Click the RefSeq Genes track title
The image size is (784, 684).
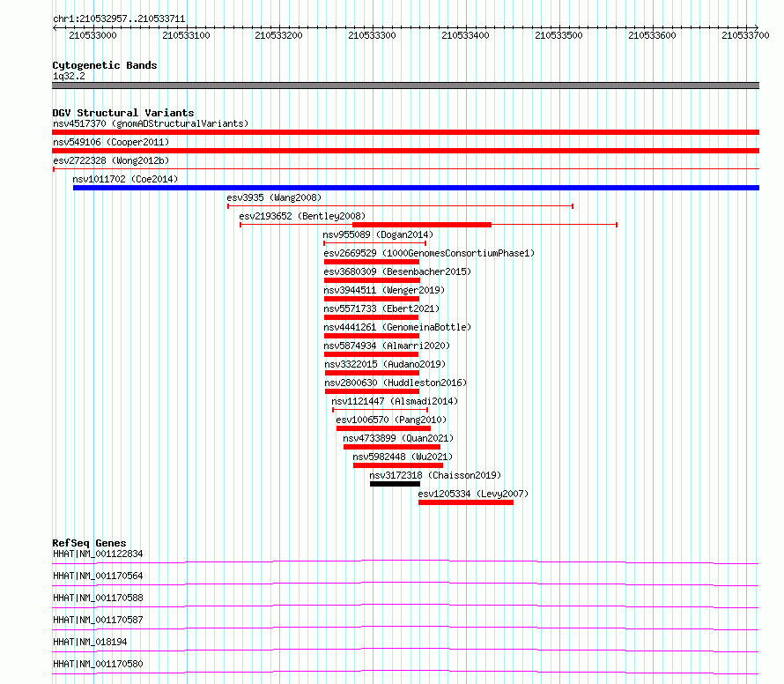(x=89, y=543)
